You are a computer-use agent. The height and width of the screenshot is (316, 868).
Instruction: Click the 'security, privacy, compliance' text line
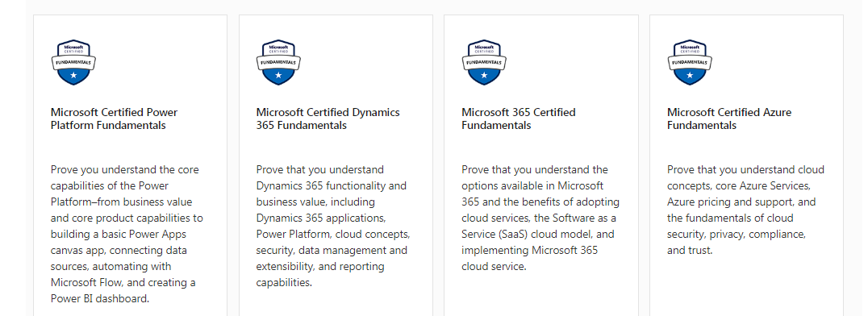[x=737, y=234]
